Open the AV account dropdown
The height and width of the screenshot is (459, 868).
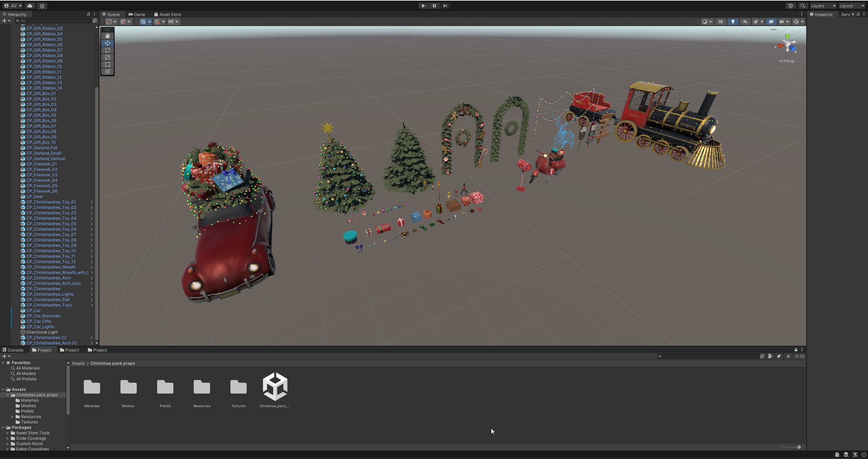click(x=13, y=6)
